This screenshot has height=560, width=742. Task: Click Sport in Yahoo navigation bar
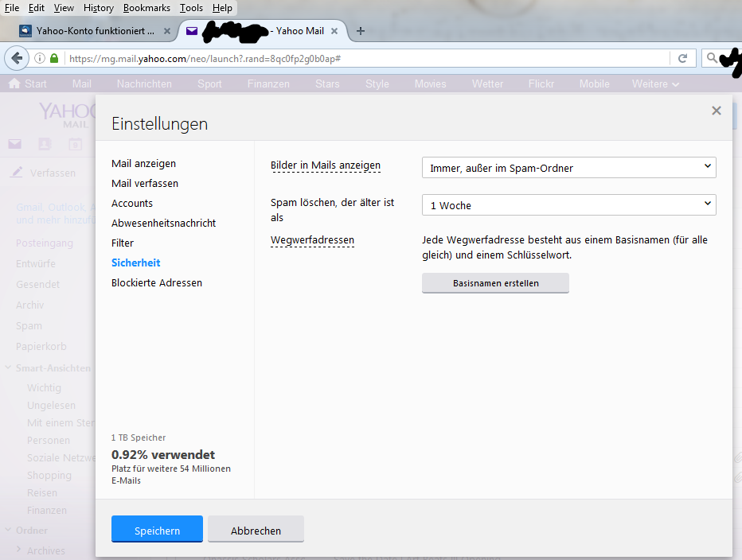[209, 84]
